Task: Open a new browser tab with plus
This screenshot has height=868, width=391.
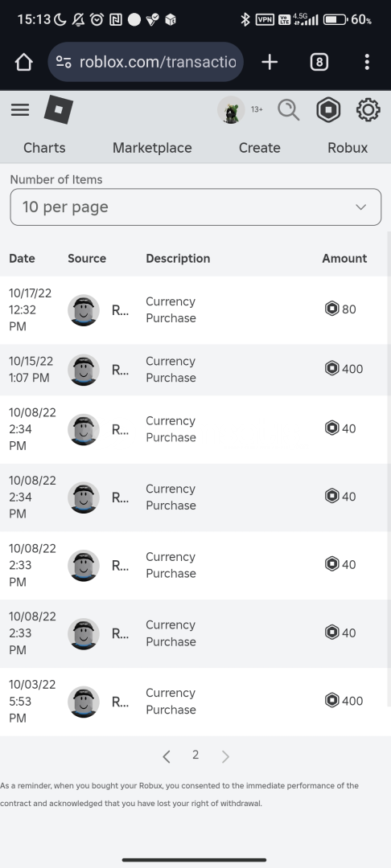Action: pos(270,62)
